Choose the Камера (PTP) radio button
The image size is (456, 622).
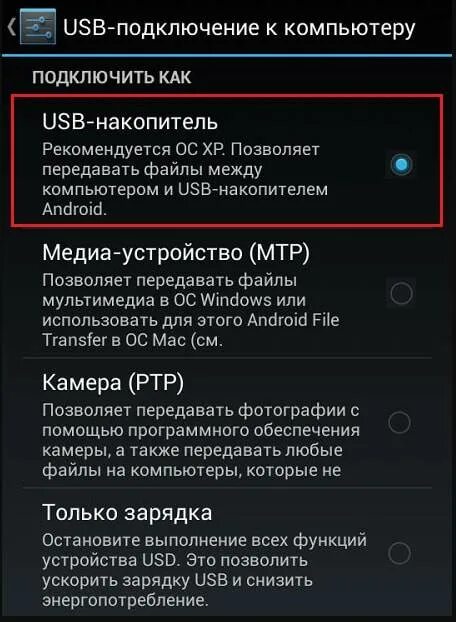point(399,422)
